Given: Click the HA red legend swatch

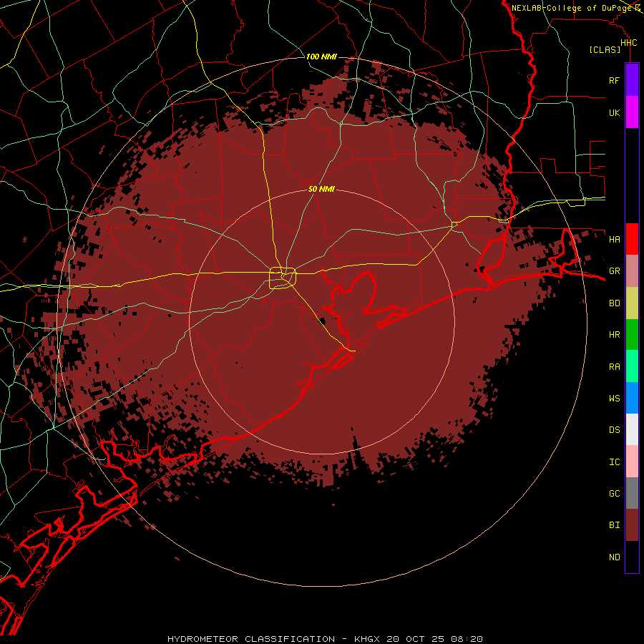Looking at the screenshot, I should (x=632, y=239).
